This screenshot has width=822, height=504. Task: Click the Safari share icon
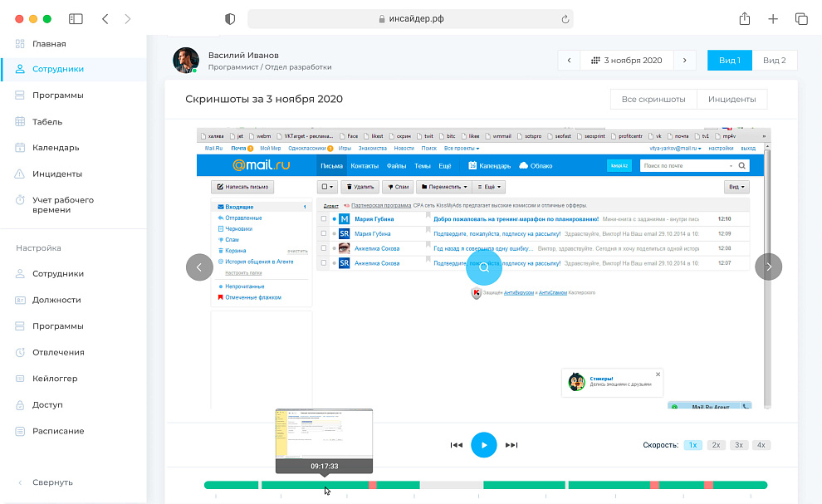click(x=745, y=19)
